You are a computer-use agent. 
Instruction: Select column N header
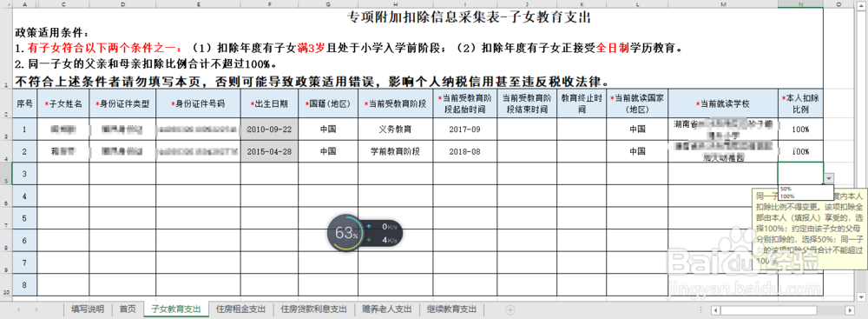[x=800, y=3]
